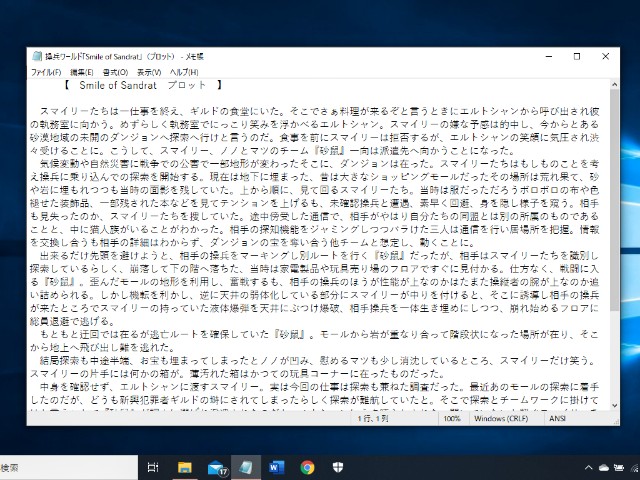Click the Notepad taskbar icon
Image resolution: width=640 pixels, height=480 pixels.
[x=246, y=467]
